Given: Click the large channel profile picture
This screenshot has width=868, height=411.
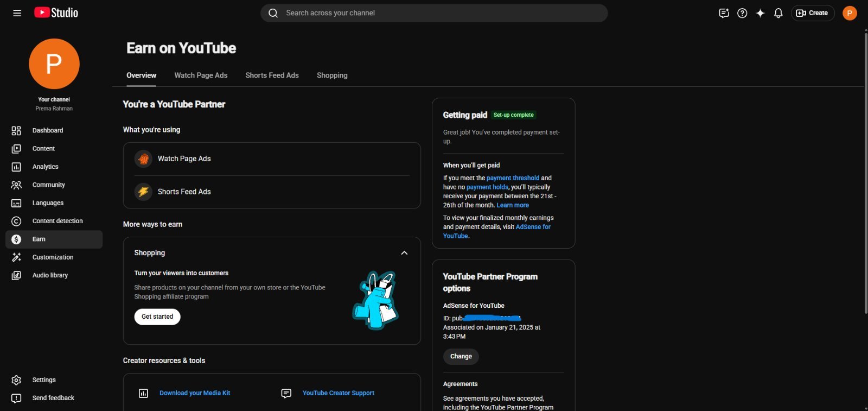Looking at the screenshot, I should click(54, 64).
